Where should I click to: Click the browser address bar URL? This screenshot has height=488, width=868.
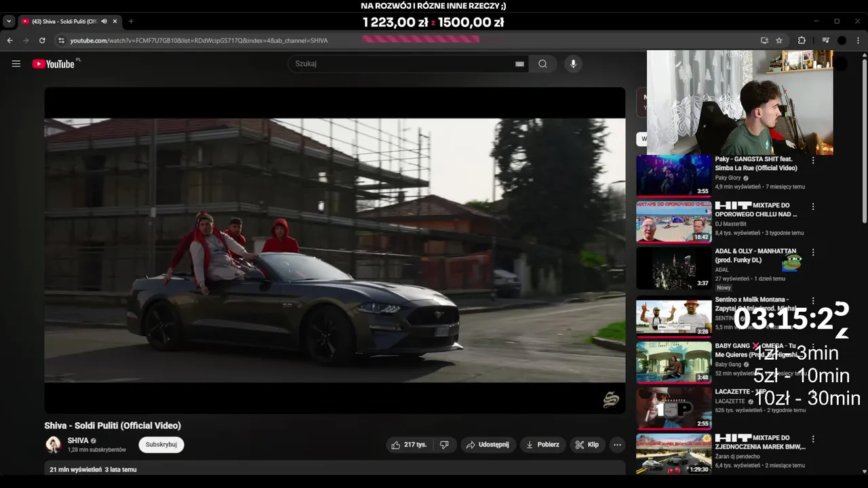199,41
